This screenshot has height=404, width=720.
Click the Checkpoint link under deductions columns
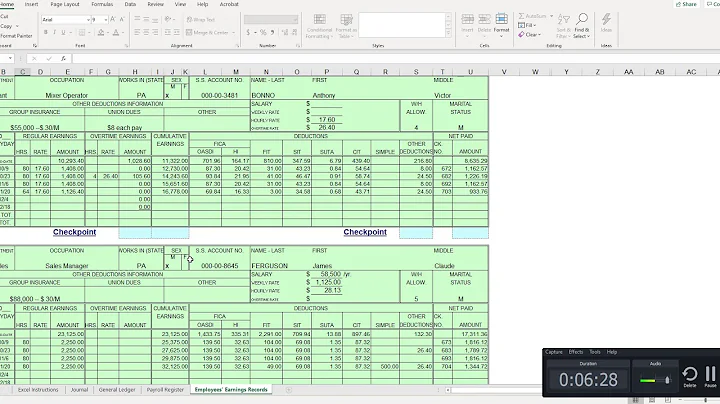click(x=365, y=232)
